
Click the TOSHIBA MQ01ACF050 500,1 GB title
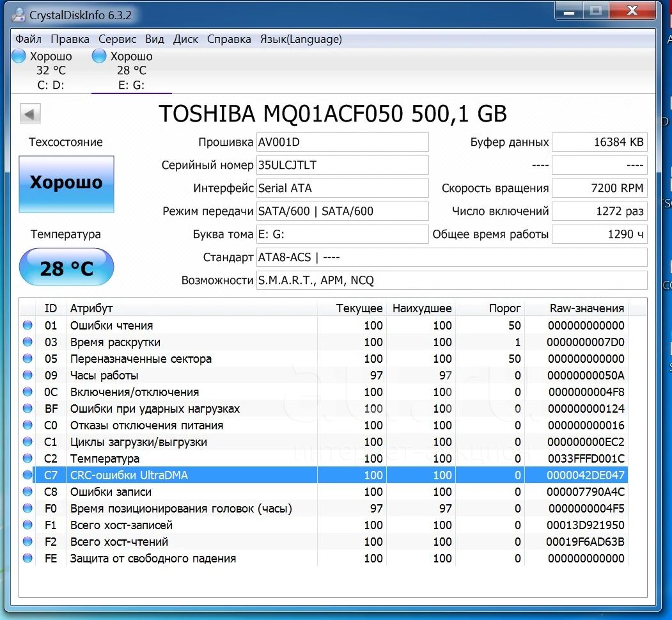[332, 114]
